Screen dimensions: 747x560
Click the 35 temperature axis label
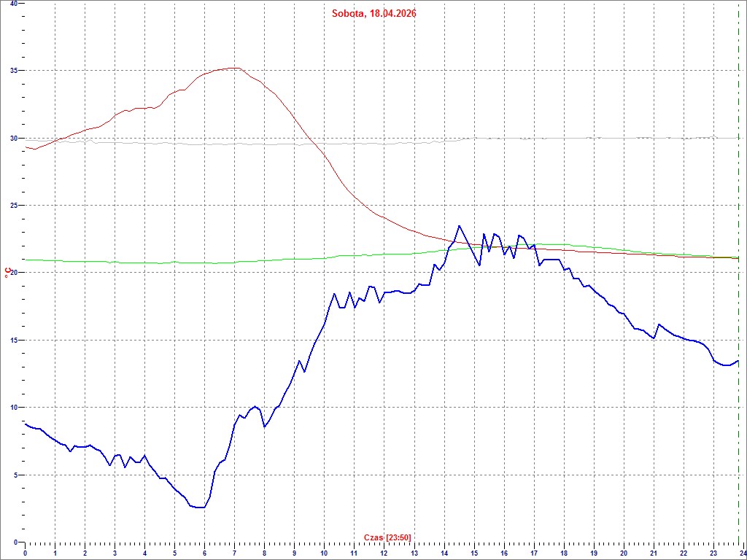[x=13, y=71]
